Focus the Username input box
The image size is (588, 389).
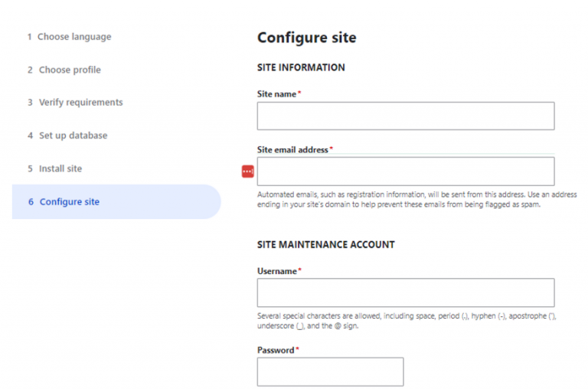[x=405, y=293]
